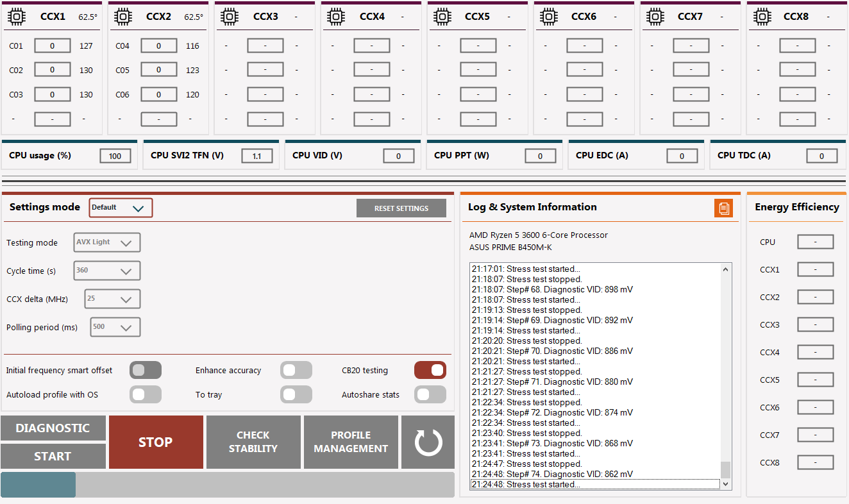
Task: Expand the Cycle time dropdown
Action: click(107, 271)
